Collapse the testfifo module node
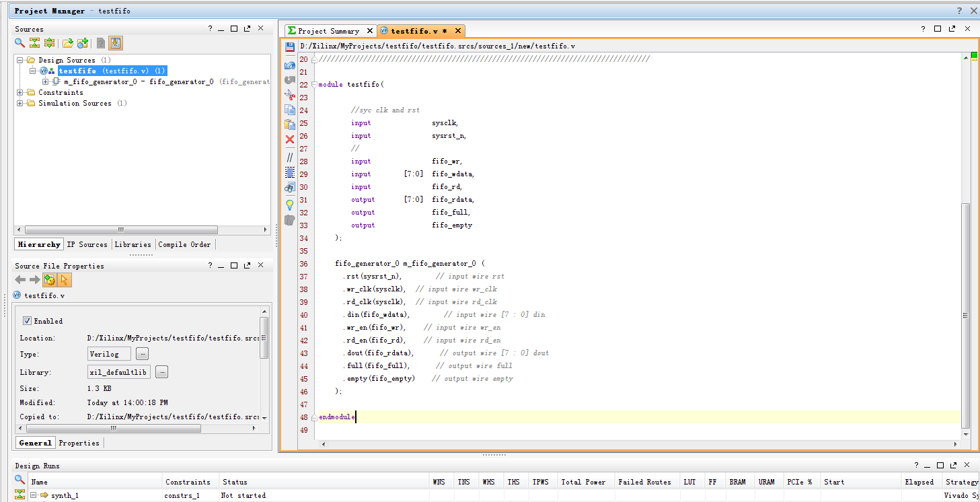 click(x=32, y=71)
